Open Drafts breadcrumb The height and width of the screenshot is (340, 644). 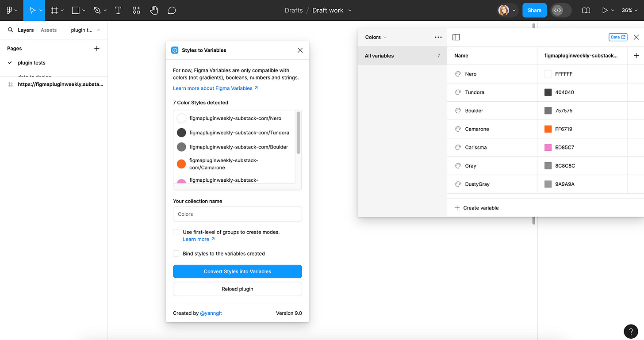pos(294,10)
